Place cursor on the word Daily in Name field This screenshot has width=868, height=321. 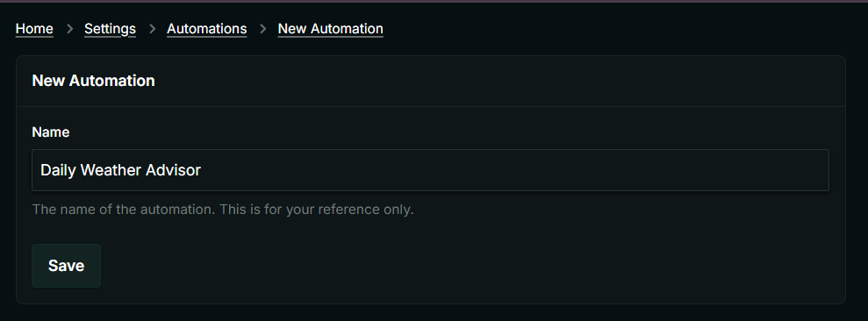point(59,170)
